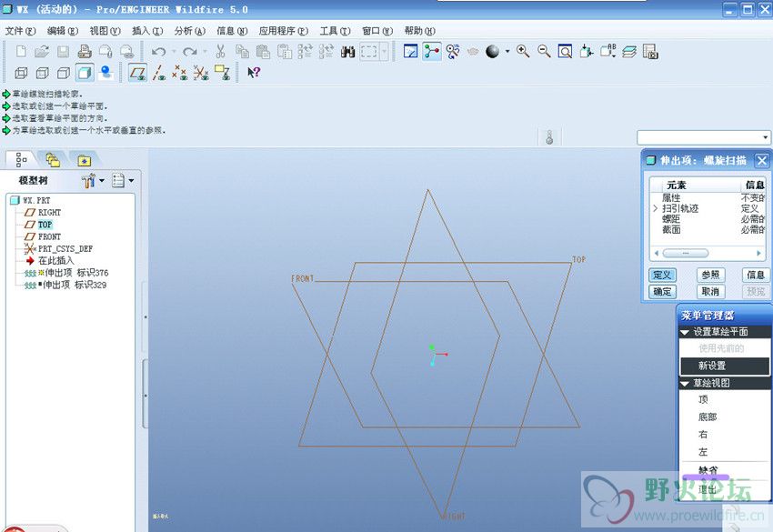Collapse the 草绘视图 menu section

pyautogui.click(x=685, y=384)
